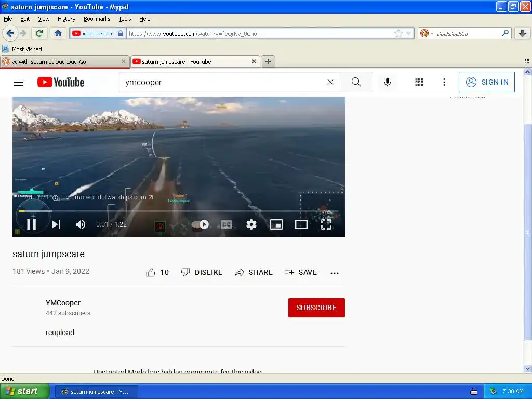
Task: Open the Bookmarks menu
Action: coord(97,19)
